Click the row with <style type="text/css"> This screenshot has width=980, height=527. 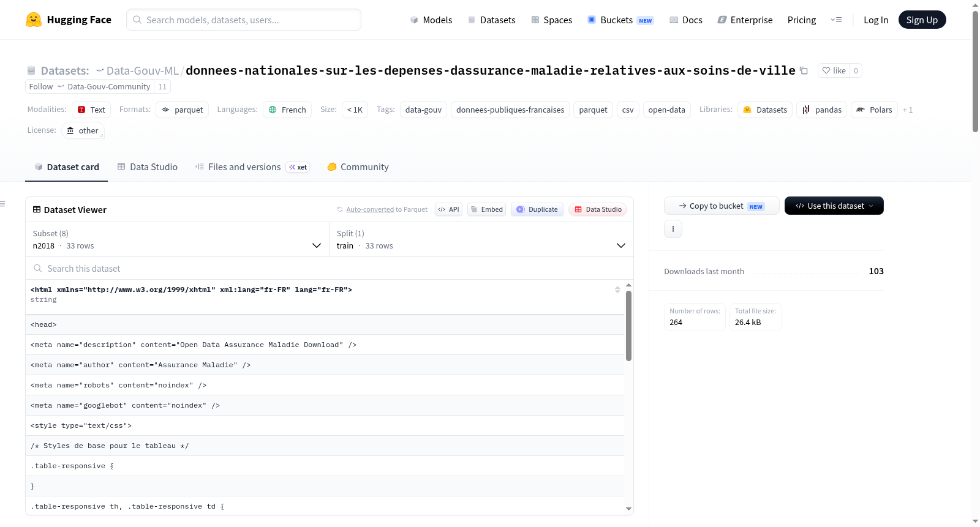325,425
